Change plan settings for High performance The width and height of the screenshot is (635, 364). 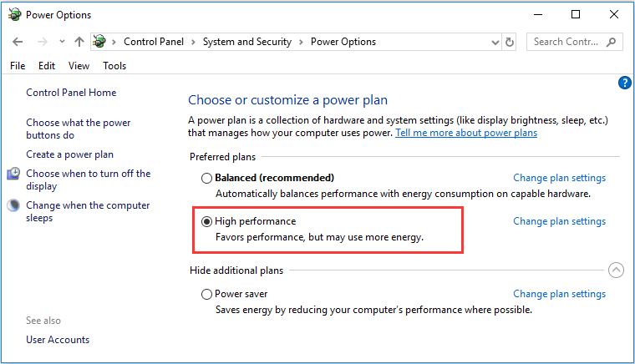(559, 221)
